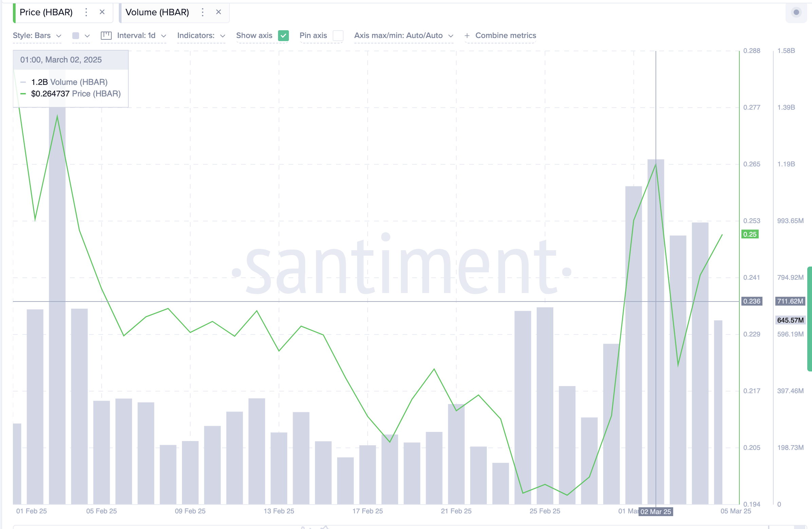The width and height of the screenshot is (812, 529).
Task: Click the calendar interval icon
Action: click(106, 36)
